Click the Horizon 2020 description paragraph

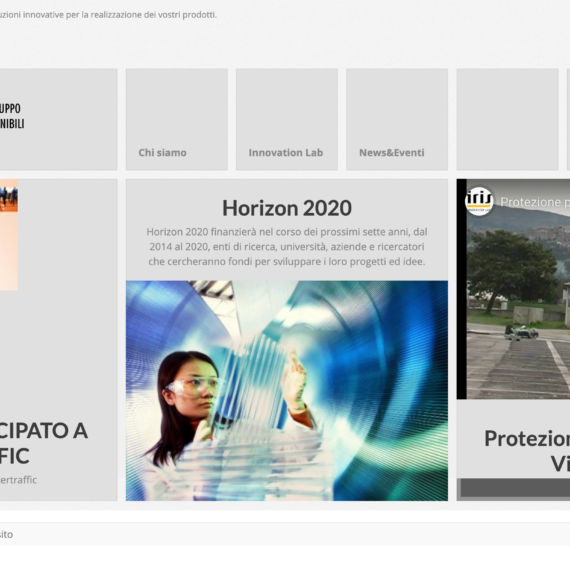(x=287, y=246)
